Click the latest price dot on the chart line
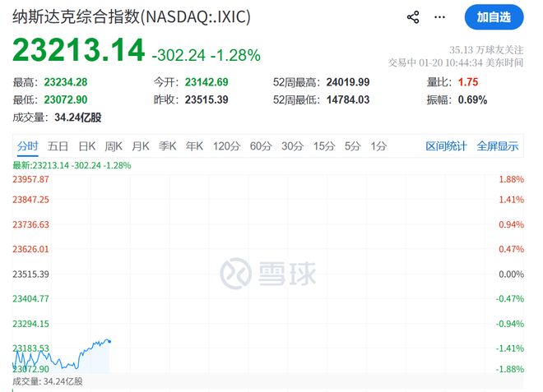543x392 pixels. pos(109,340)
